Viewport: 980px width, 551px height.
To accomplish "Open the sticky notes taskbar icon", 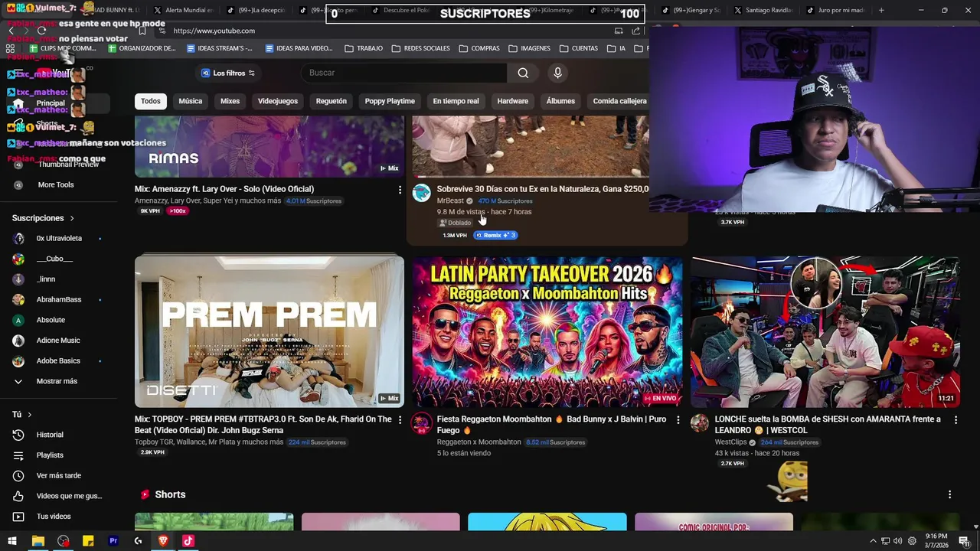I will point(88,541).
